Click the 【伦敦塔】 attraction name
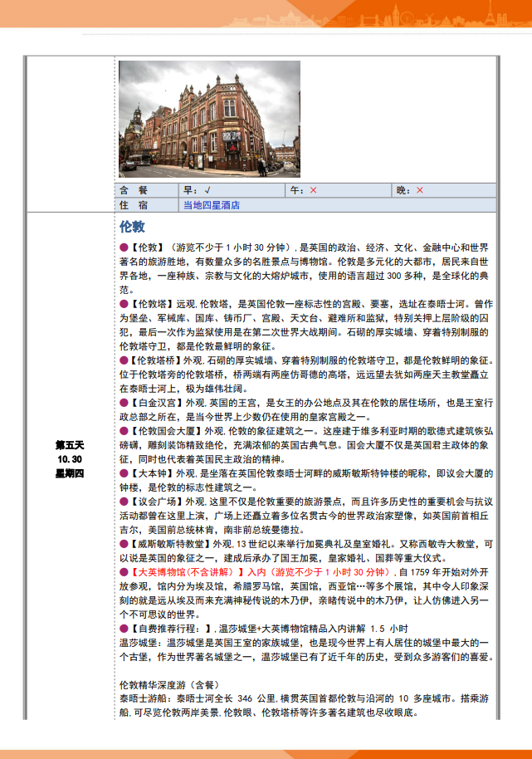This screenshot has width=532, height=759. (x=152, y=304)
